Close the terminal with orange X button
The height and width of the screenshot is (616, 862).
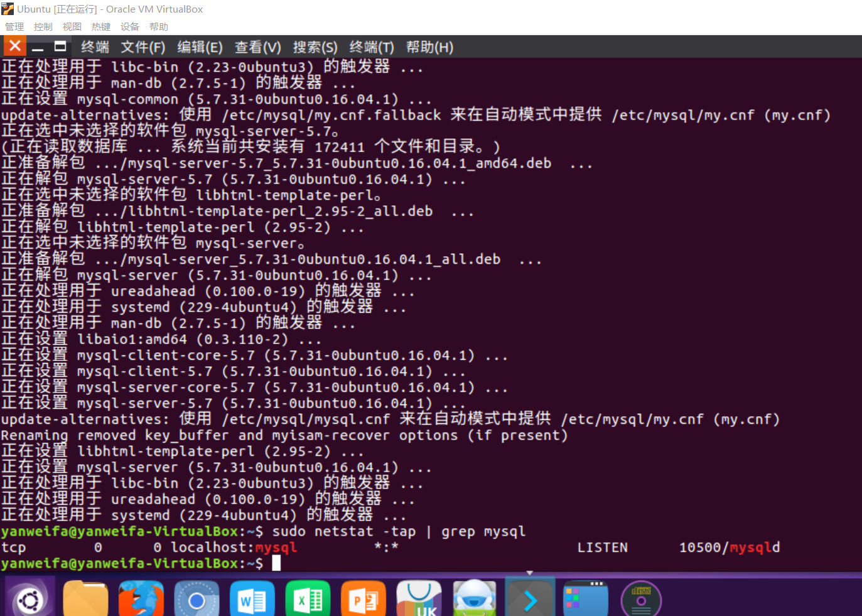tap(15, 46)
